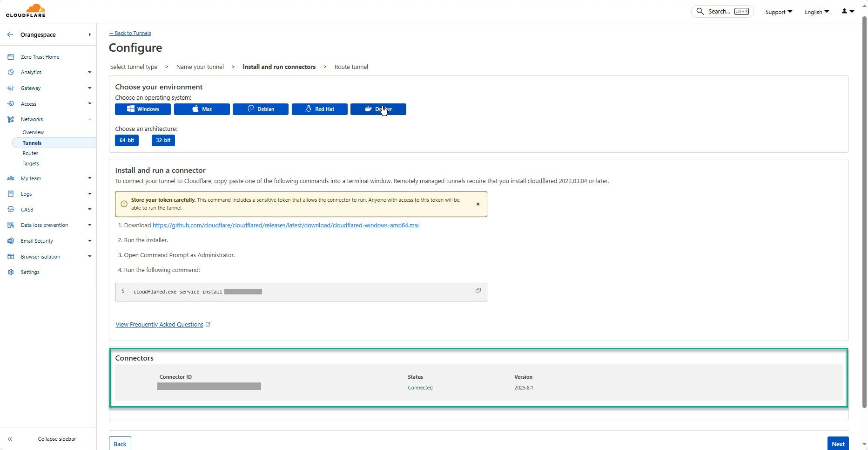The height and width of the screenshot is (450, 868).
Task: Go to Select tunnel type step
Action: [x=134, y=67]
